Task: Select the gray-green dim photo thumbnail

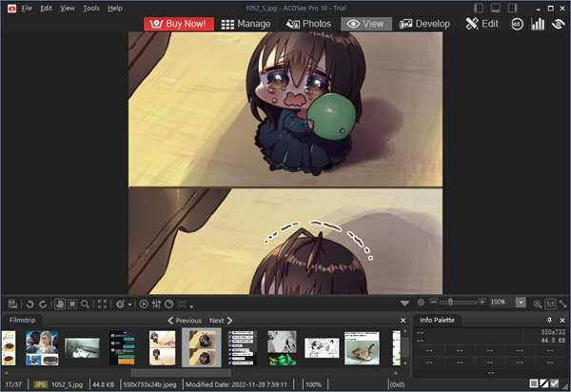Action: (82, 347)
